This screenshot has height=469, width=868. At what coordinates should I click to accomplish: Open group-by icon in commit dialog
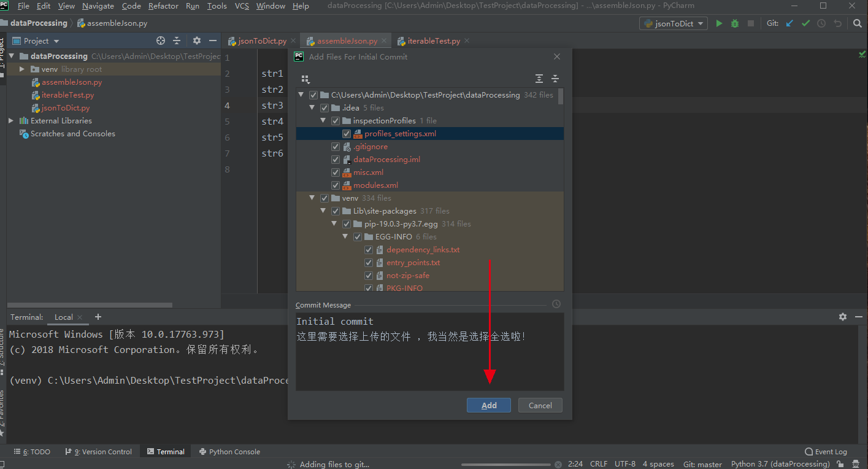(305, 79)
